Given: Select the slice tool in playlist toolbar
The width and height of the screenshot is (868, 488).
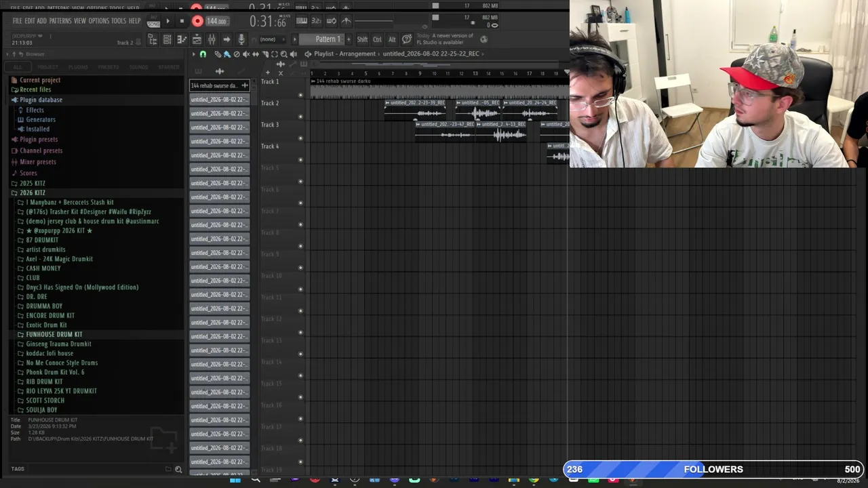Looking at the screenshot, I should point(265,54).
